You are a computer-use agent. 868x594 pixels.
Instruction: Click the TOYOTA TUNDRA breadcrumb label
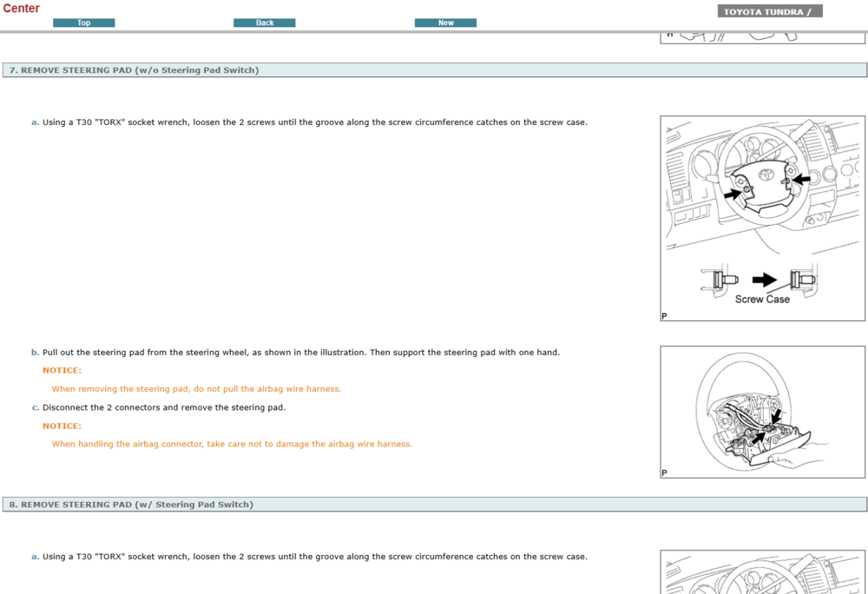pos(769,11)
